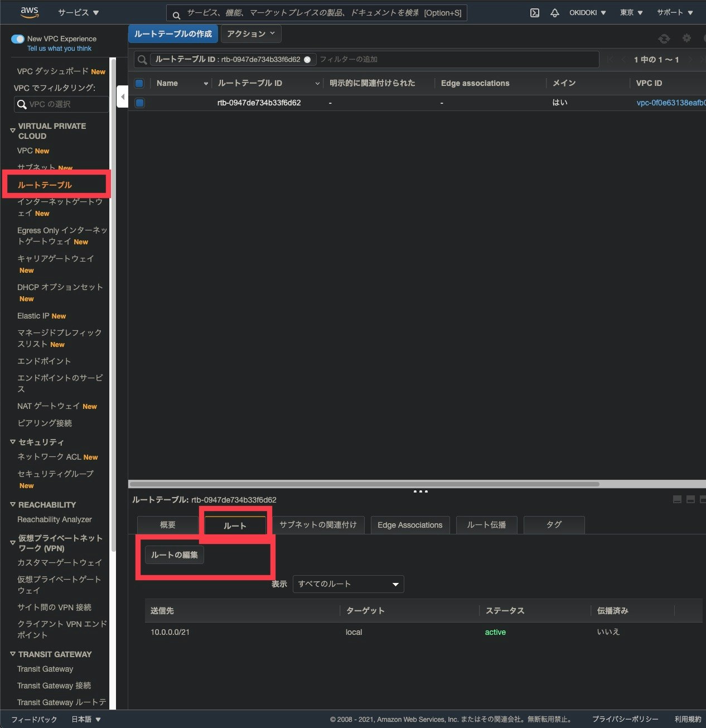Click the refresh icon above the table
Image resolution: width=706 pixels, height=728 pixels.
click(664, 38)
